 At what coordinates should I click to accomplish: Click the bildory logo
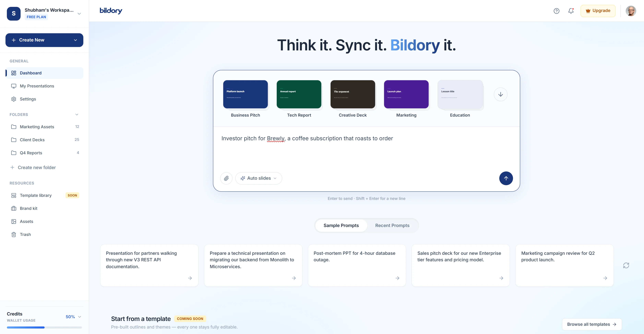pyautogui.click(x=111, y=11)
